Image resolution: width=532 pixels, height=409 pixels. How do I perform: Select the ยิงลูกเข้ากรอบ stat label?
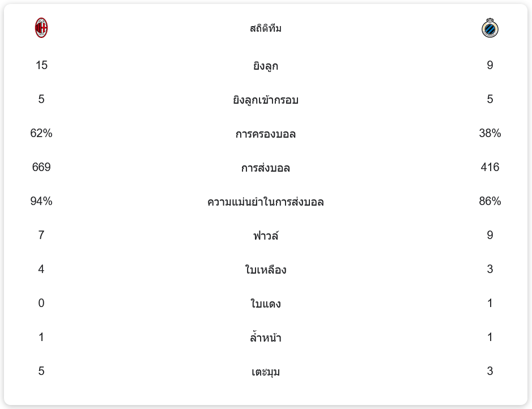tap(266, 100)
